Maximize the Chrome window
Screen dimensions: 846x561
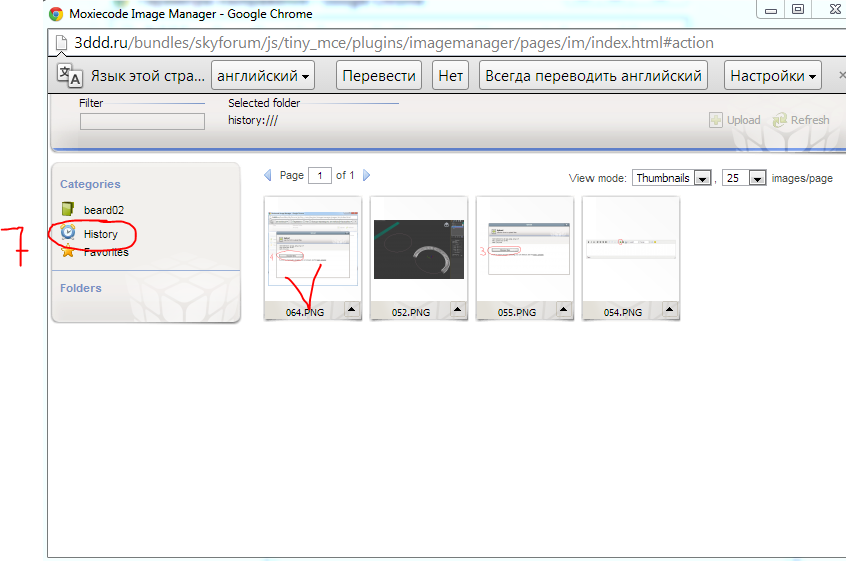click(x=798, y=9)
